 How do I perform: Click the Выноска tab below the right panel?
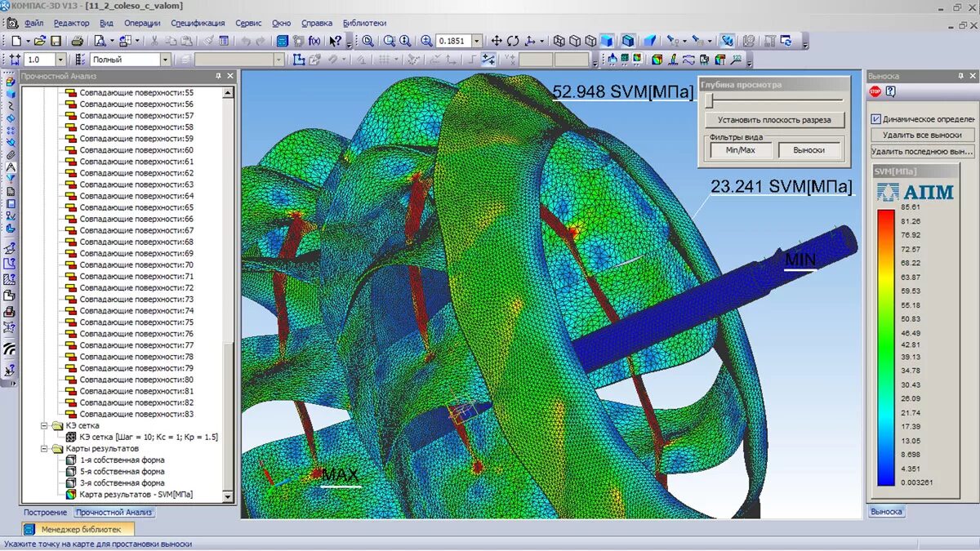[886, 511]
